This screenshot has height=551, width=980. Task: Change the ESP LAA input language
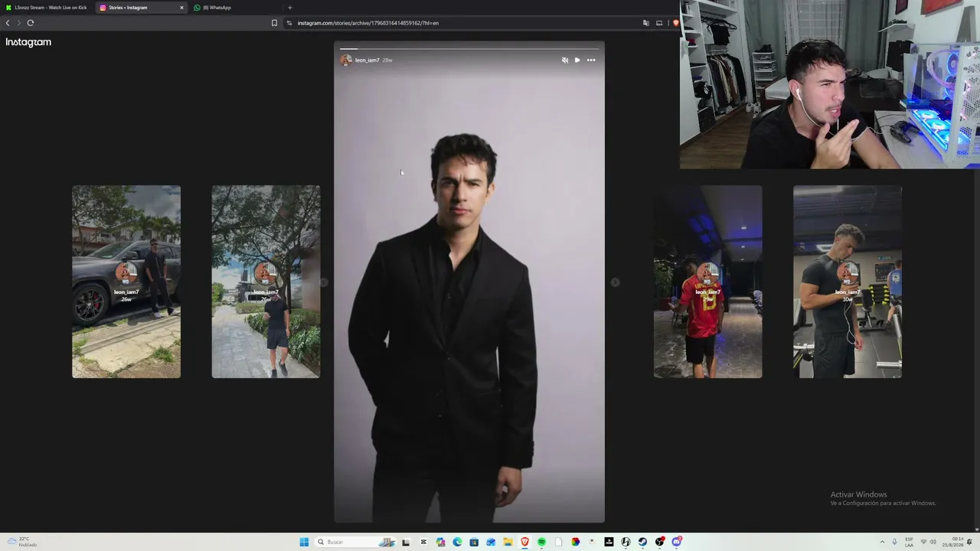pyautogui.click(x=909, y=542)
